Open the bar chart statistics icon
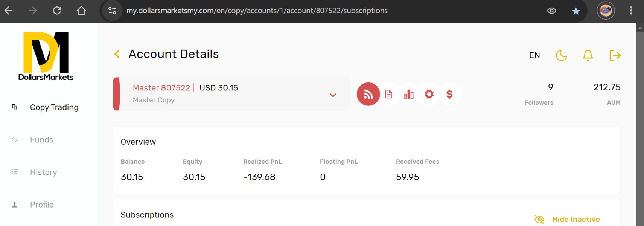 tap(409, 94)
